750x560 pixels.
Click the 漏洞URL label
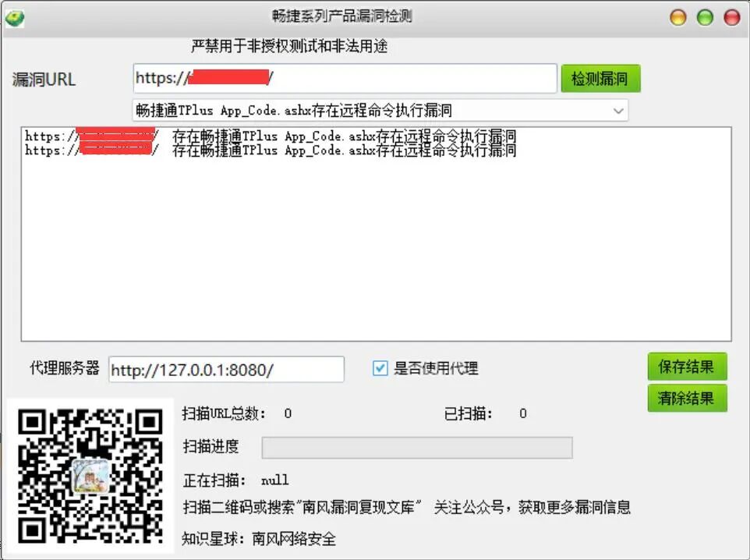(44, 80)
